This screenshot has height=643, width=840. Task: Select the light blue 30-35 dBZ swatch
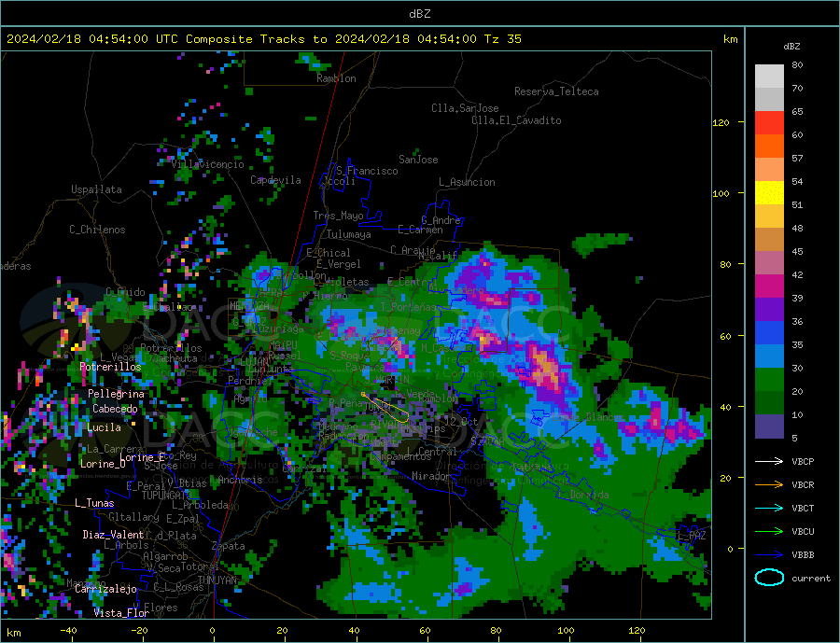[769, 356]
